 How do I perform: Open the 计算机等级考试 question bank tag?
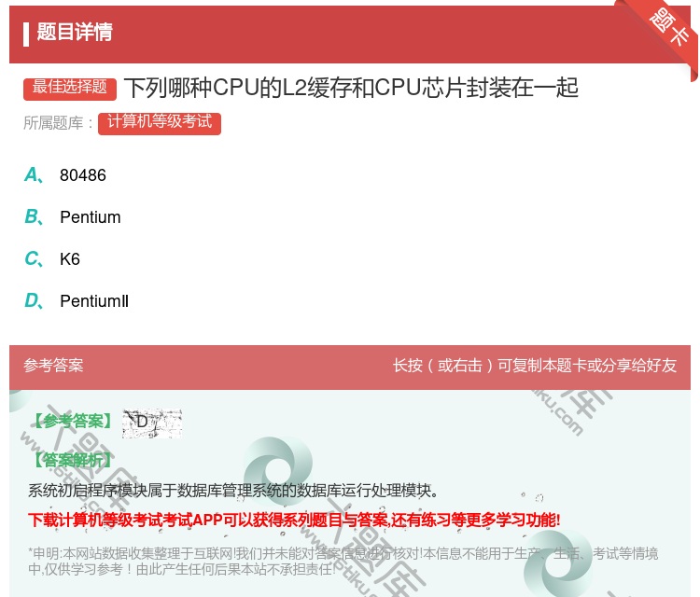(x=160, y=123)
